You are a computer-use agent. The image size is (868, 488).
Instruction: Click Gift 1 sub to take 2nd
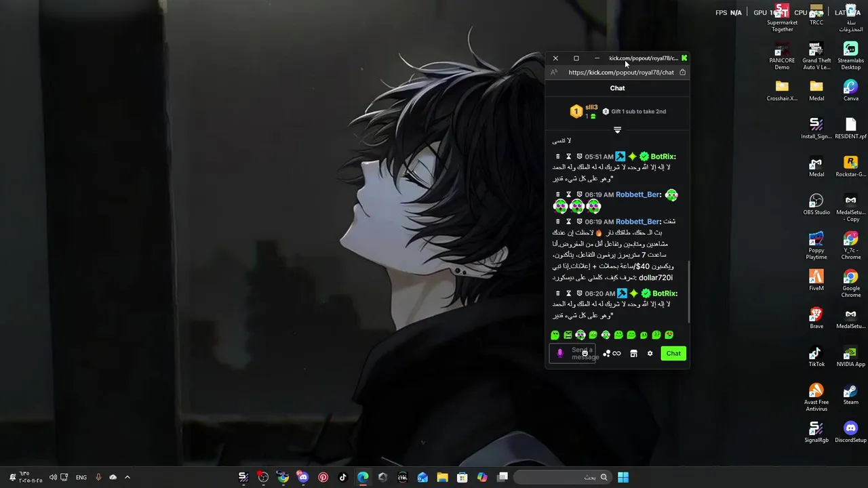[x=638, y=111]
